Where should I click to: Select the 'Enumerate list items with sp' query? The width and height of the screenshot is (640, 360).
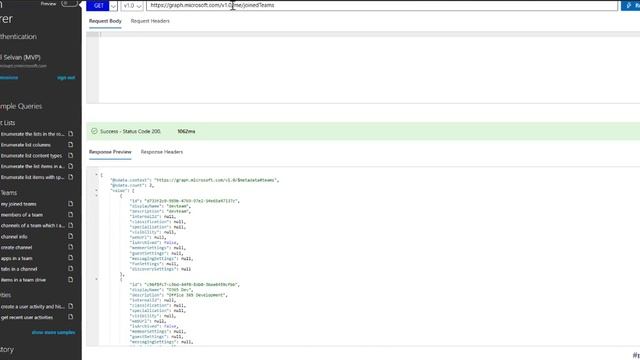click(33, 177)
